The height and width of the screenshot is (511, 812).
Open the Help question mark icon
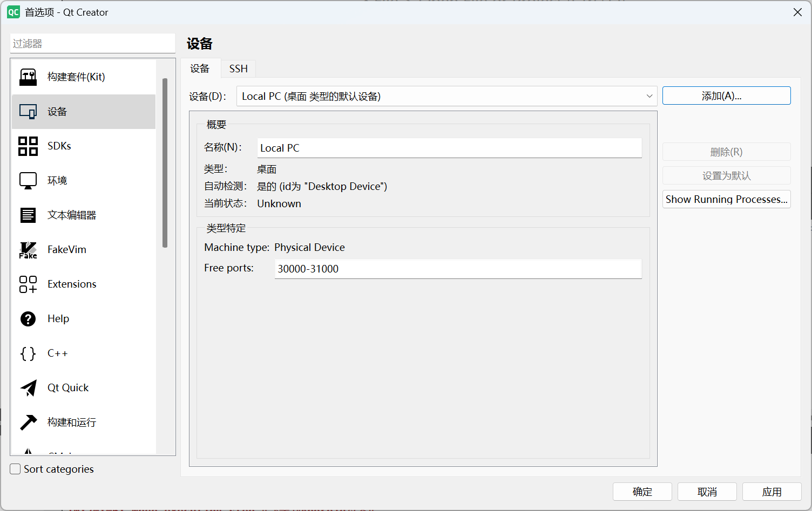(28, 319)
